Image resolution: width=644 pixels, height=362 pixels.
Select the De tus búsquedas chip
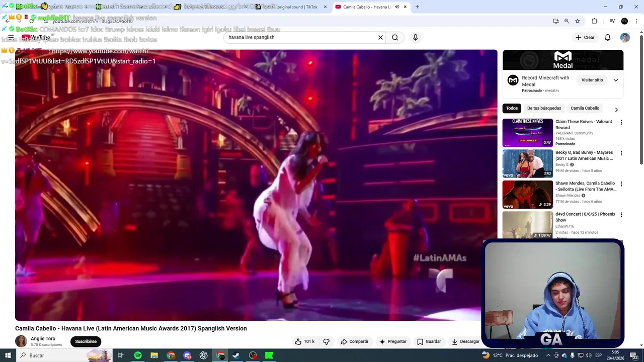(x=544, y=108)
